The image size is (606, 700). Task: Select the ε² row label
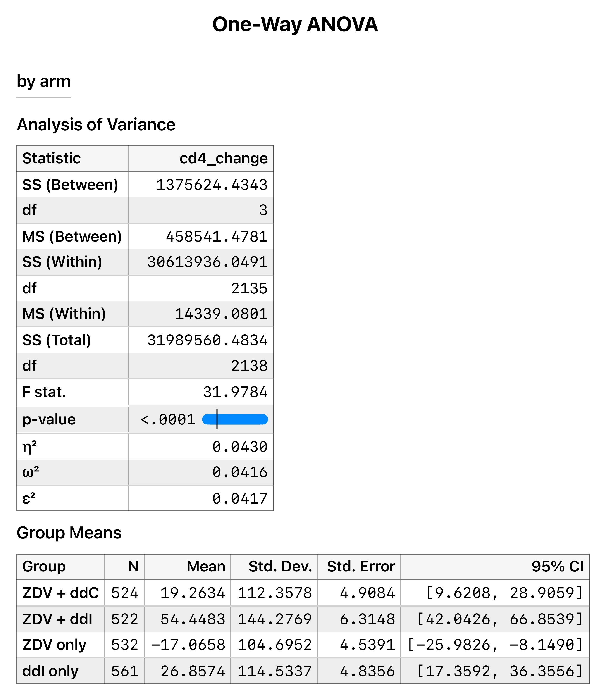29,498
